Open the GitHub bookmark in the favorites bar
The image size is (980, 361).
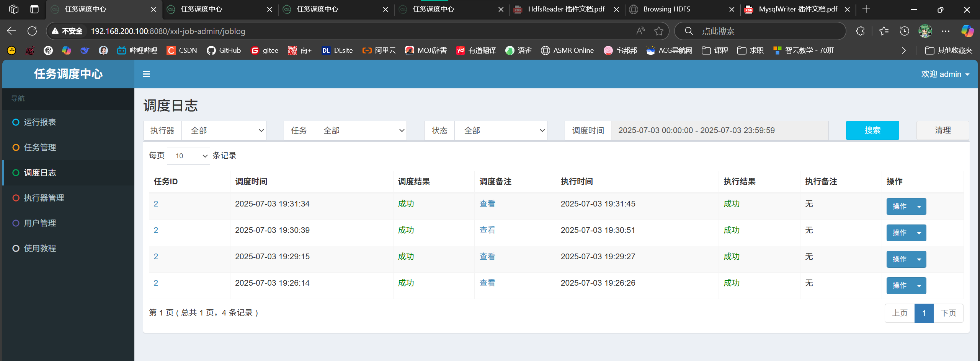pos(224,50)
